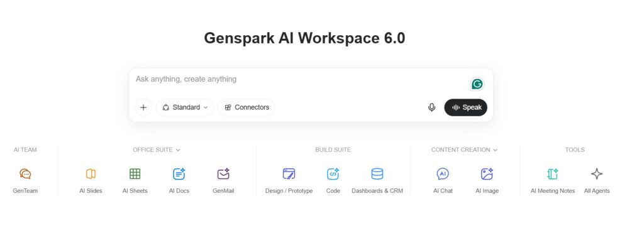Click the AI Slides label

coord(91,191)
